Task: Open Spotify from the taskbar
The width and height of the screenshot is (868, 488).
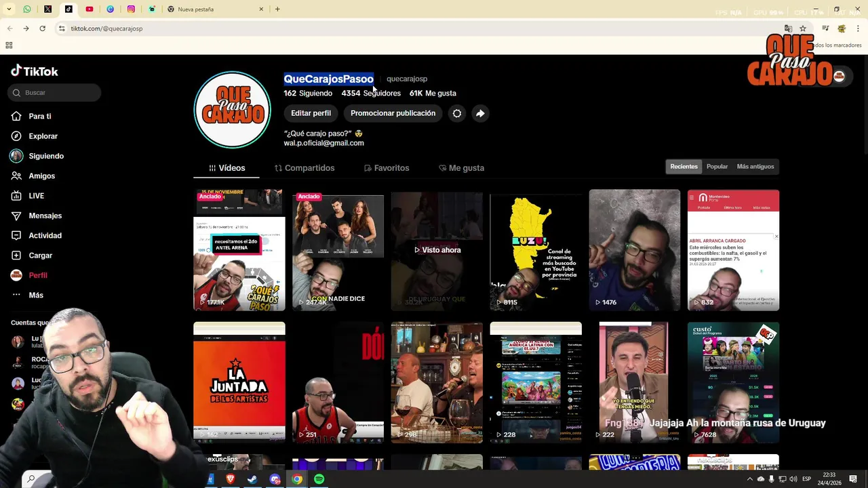Action: (319, 479)
